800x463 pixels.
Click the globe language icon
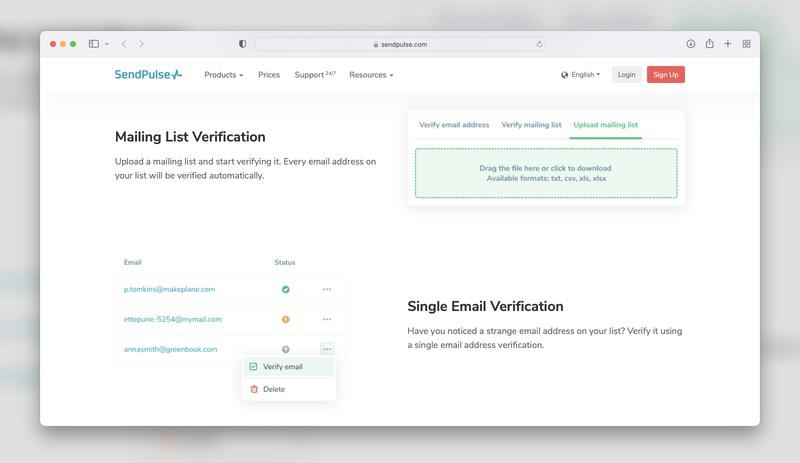564,75
